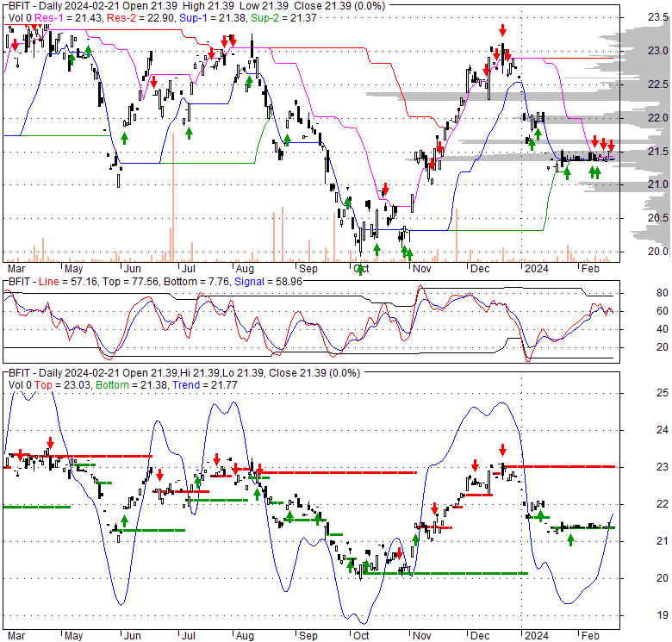Click the tallest volume bar in late June

pos(173,197)
